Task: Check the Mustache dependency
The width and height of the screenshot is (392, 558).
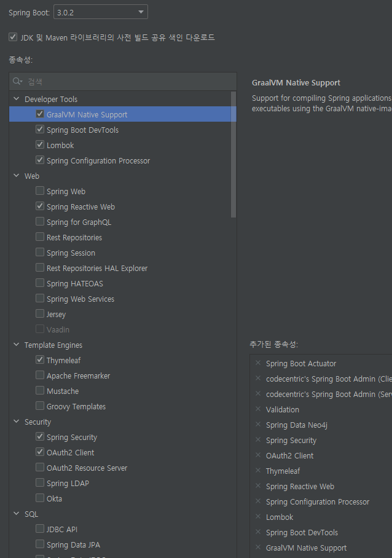Action: pyautogui.click(x=40, y=390)
